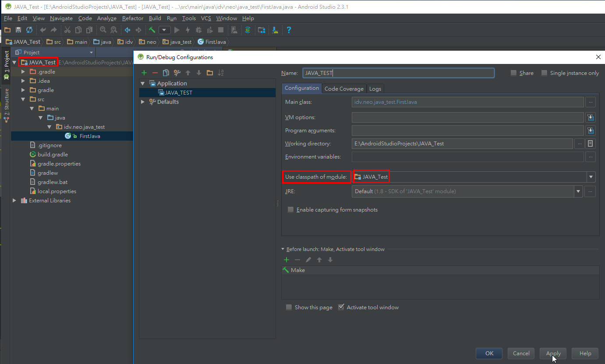Open JRE browse ellipsis button
This screenshot has height=364, width=605.
click(591, 191)
